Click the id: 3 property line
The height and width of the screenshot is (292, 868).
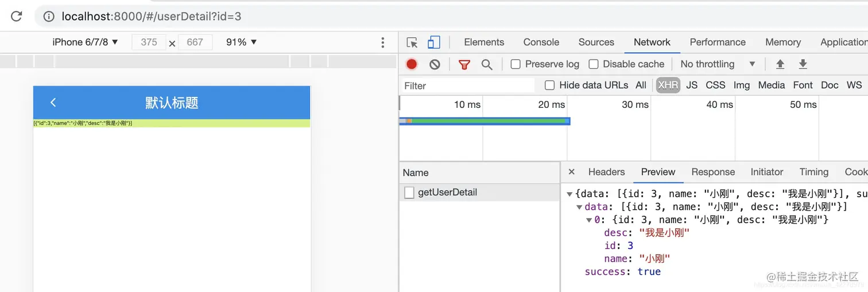pyautogui.click(x=618, y=246)
